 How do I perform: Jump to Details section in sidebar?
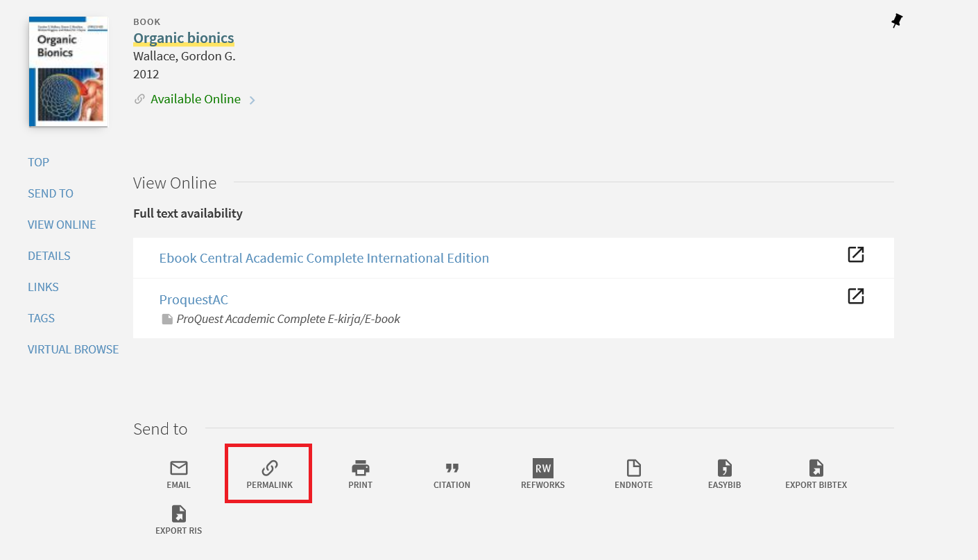pos(49,256)
